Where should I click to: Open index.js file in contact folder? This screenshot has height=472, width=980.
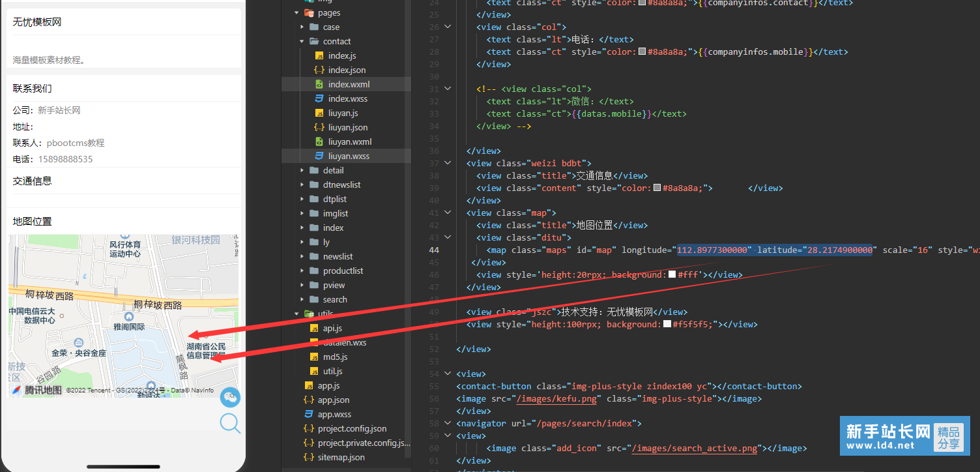[341, 55]
